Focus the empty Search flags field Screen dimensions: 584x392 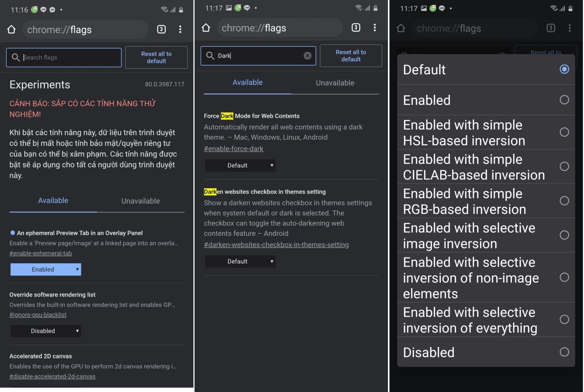pos(69,58)
